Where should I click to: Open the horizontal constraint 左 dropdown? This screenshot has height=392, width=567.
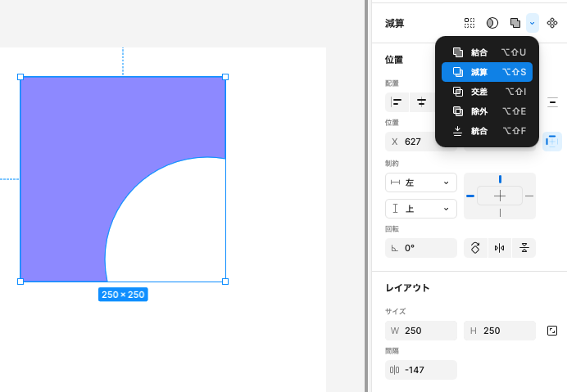[x=420, y=182]
